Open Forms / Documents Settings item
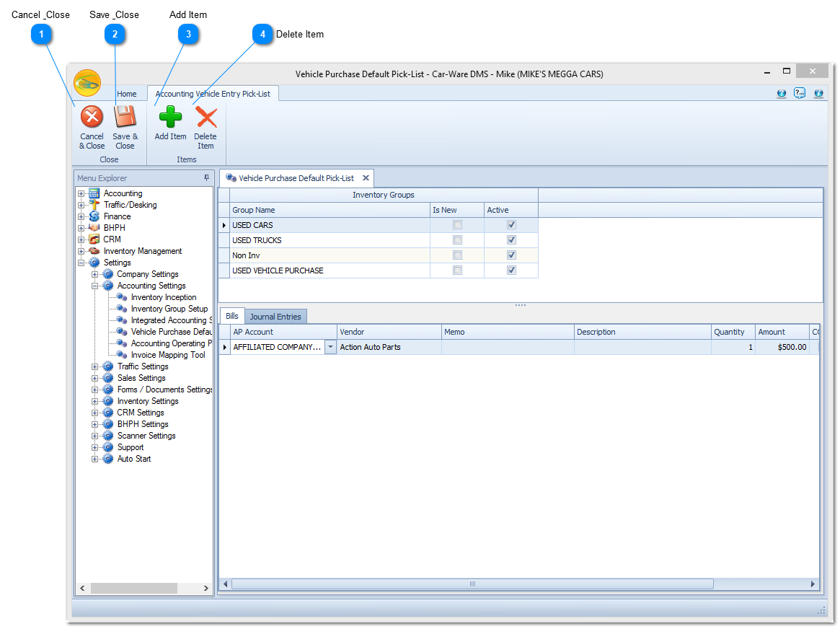The width and height of the screenshot is (840, 629). tap(164, 390)
